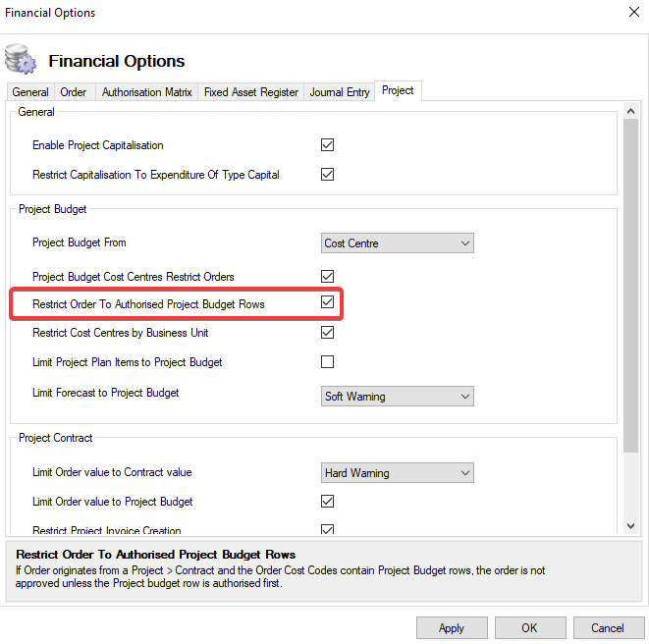Enable Limit Project Plan Items to Project Budget
The width and height of the screenshot is (649, 644).
[328, 362]
